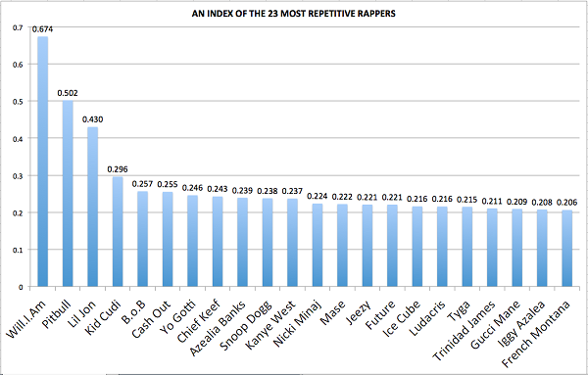Select the Snoop Dogg bar
588x375 pixels.
(268, 243)
